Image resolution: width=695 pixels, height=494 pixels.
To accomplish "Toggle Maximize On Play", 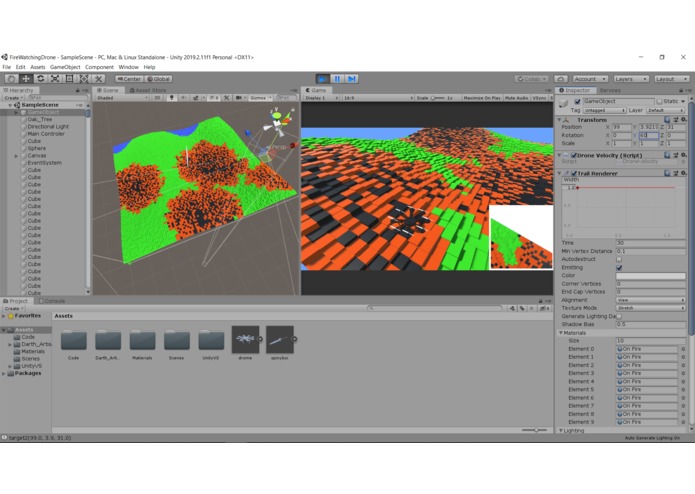I will [x=482, y=97].
